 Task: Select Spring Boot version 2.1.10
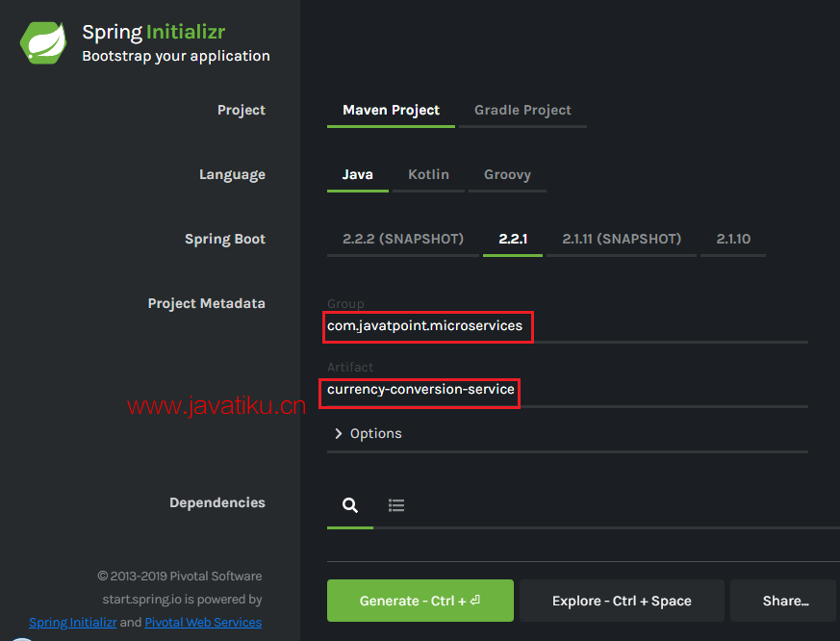(733, 239)
